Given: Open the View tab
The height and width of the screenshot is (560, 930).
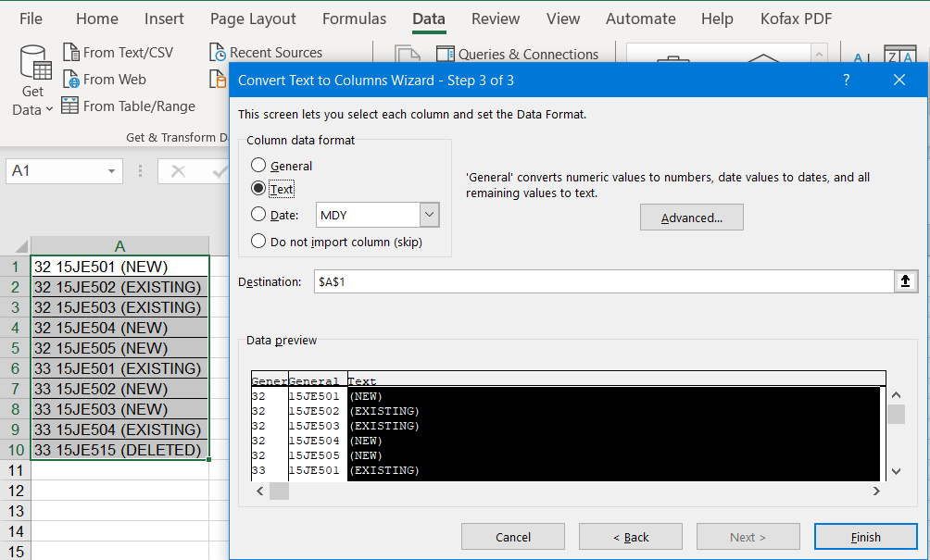Looking at the screenshot, I should (x=563, y=19).
